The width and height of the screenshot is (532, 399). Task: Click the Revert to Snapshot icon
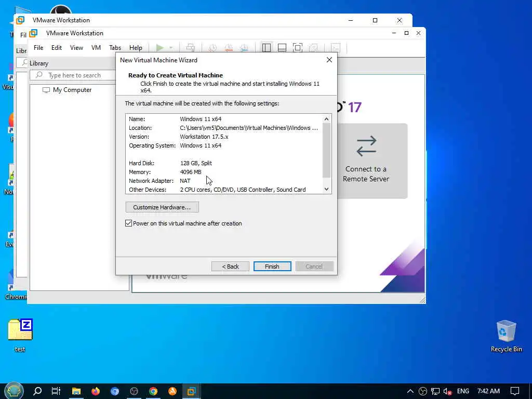point(229,48)
